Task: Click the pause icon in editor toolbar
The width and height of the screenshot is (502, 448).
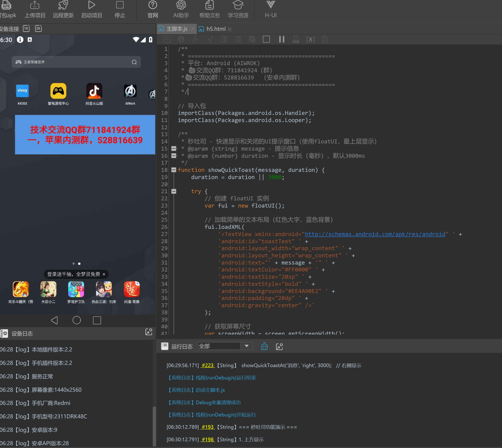Action: pos(282,39)
